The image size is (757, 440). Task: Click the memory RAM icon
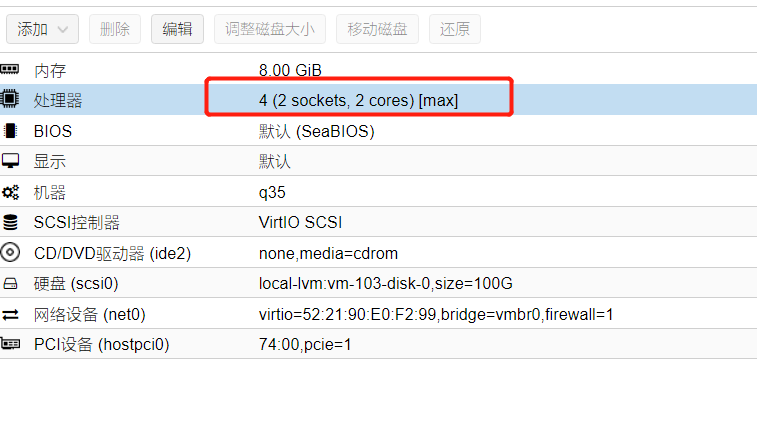click(11, 70)
